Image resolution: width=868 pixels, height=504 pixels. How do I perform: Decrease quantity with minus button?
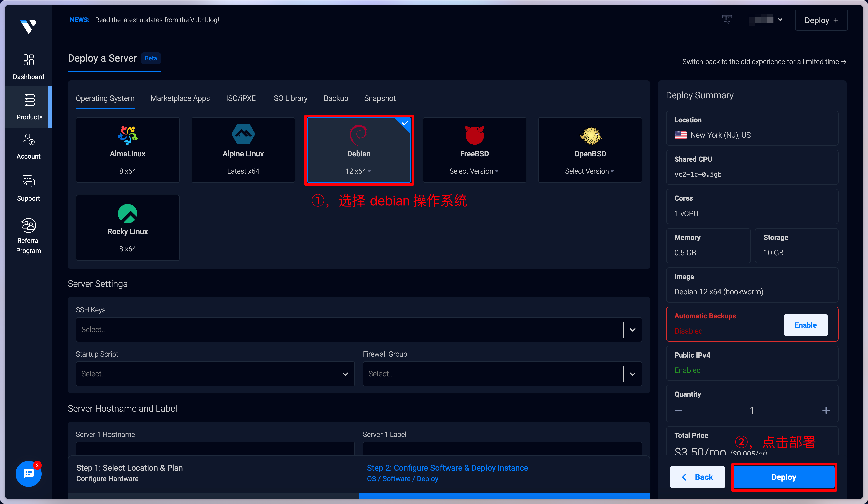[x=678, y=410]
